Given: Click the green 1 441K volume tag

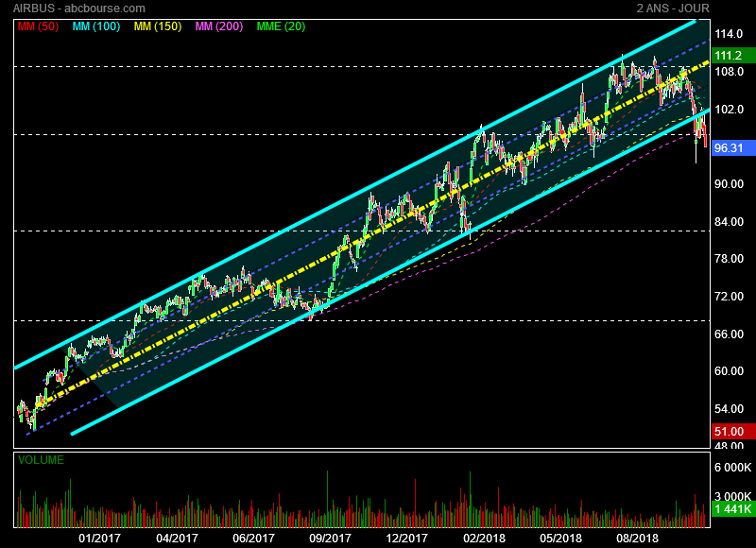Looking at the screenshot, I should 733,508.
